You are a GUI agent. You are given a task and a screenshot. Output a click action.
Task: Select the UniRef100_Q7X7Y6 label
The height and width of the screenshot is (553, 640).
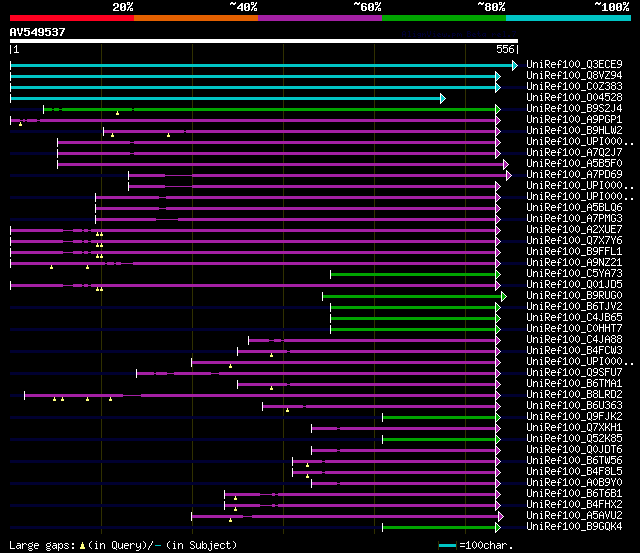(574, 241)
